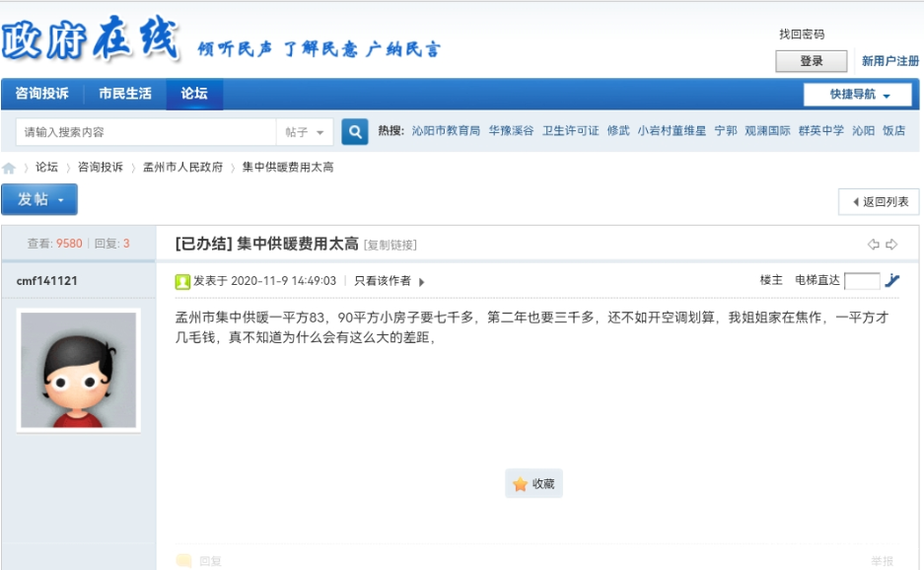Click the star 收藏 favorite button

533,483
